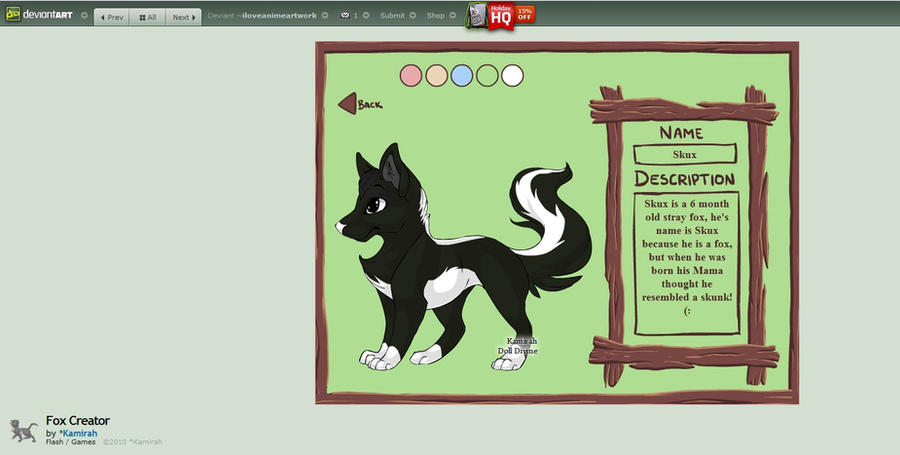Click the Description text box
Image resolution: width=900 pixels, height=455 pixels.
tap(686, 263)
